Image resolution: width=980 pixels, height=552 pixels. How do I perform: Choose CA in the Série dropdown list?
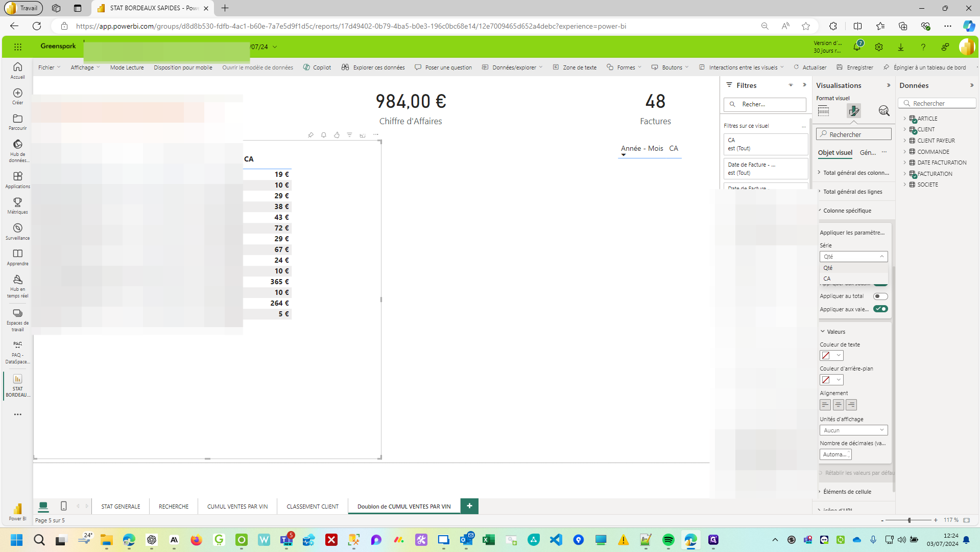[x=827, y=279]
